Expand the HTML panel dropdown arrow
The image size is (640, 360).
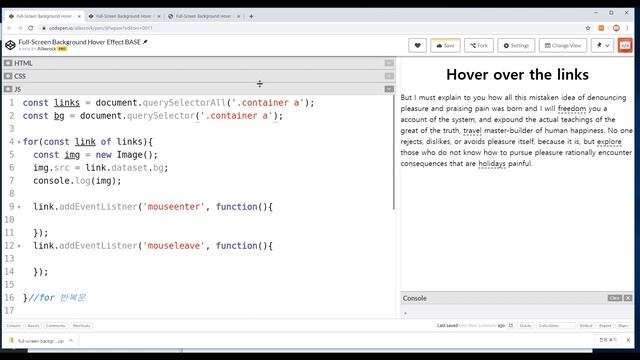[x=389, y=63]
